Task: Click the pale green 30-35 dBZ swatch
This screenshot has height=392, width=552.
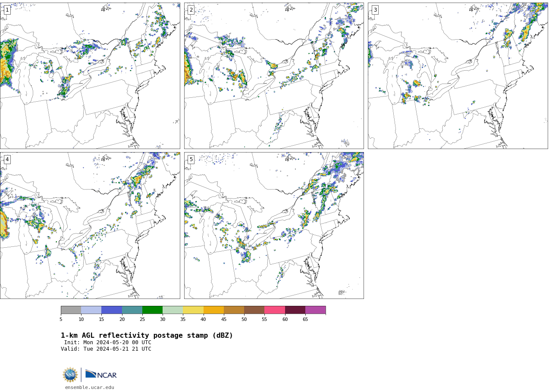Action: pos(173,310)
